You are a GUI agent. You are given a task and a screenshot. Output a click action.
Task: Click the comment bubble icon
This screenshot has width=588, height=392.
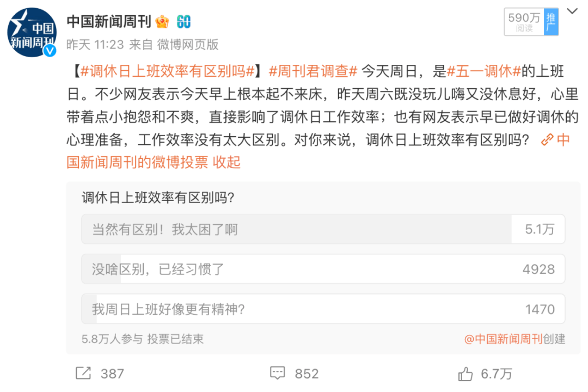278,373
